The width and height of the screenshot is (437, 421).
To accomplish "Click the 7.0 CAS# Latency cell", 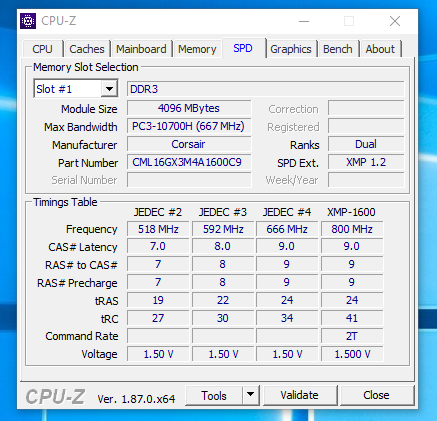I will pyautogui.click(x=158, y=246).
